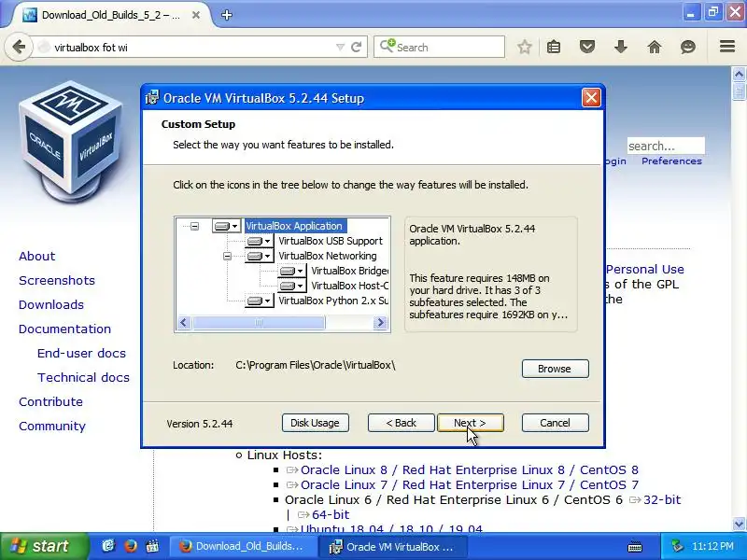Reload the page in Firefox

[356, 48]
